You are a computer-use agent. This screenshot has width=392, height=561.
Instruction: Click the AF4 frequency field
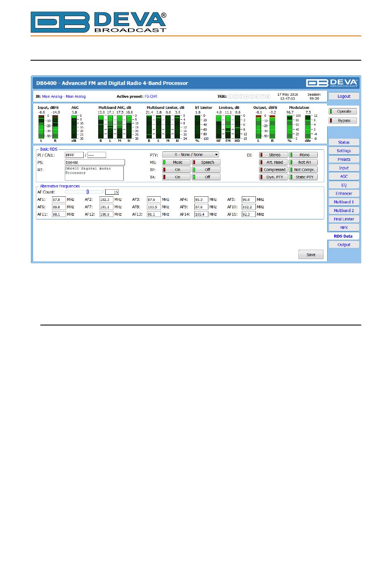pyautogui.click(x=201, y=200)
